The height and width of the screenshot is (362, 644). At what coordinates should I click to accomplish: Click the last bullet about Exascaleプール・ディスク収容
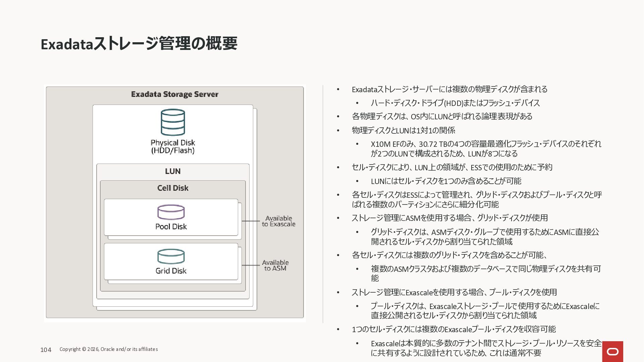pyautogui.click(x=453, y=329)
